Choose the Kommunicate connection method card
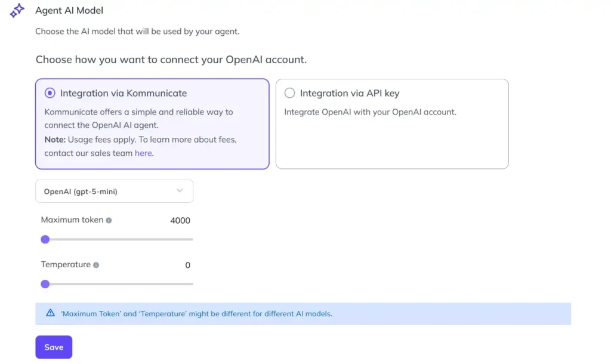The image size is (611, 364). coord(152,122)
